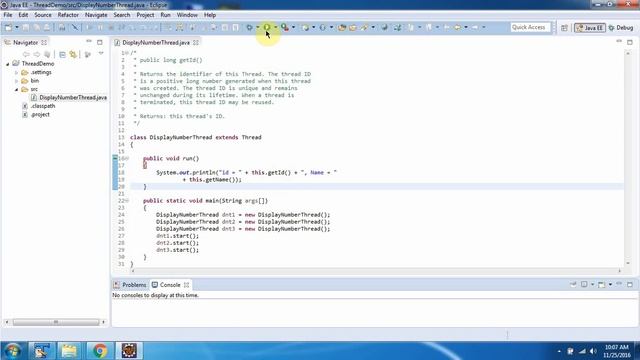The width and height of the screenshot is (640, 360).
Task: Click the Back navigation arrow in main toolbar
Action: (457, 27)
